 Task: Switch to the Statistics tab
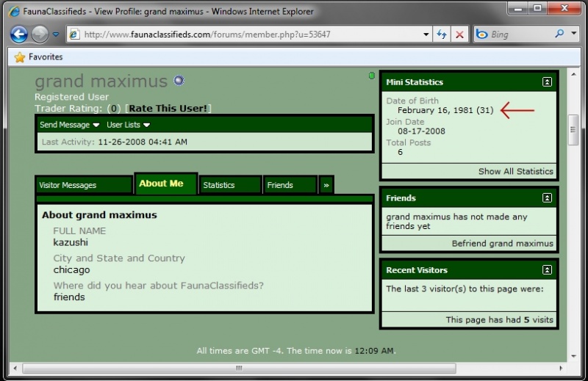[x=230, y=185]
